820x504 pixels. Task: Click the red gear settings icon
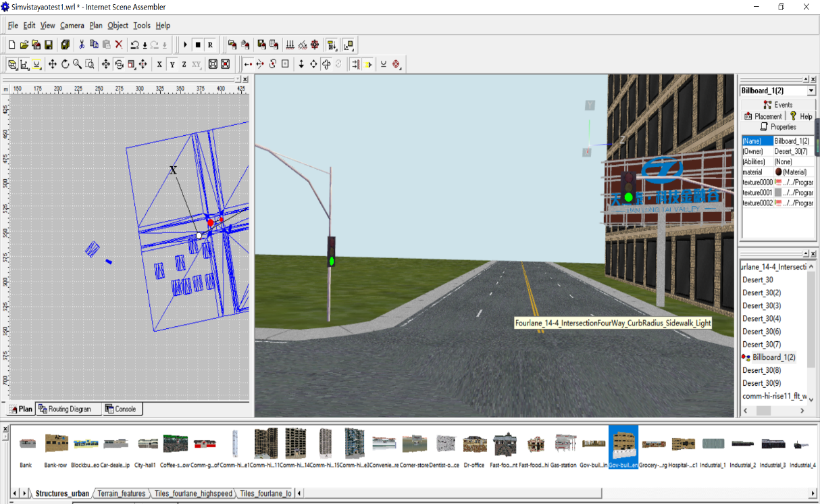point(314,45)
